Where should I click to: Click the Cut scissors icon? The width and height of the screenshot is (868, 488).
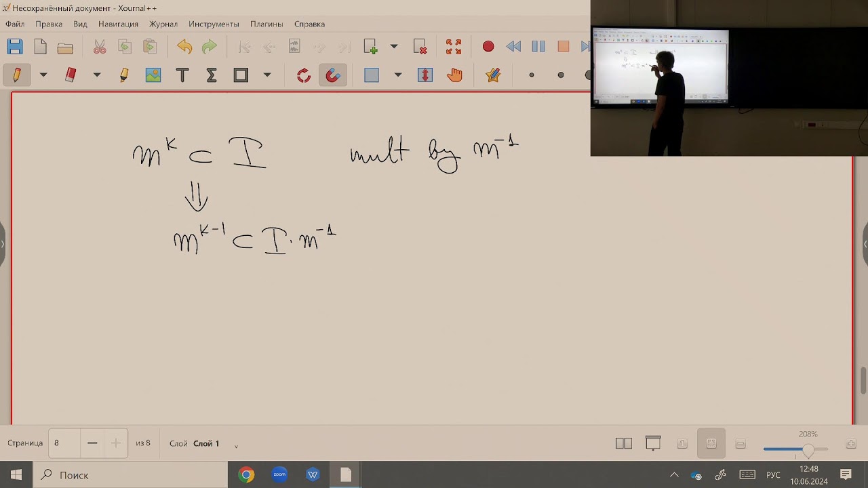pos(100,47)
